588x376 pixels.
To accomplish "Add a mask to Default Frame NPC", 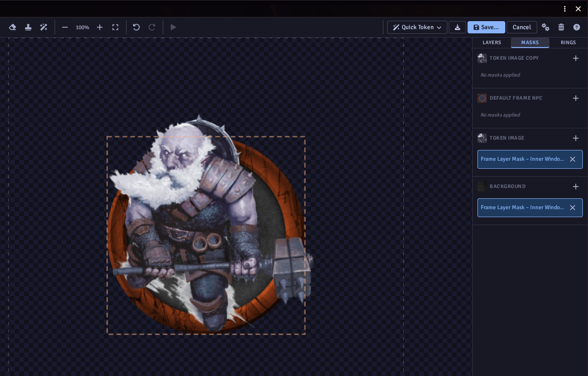I will pos(576,98).
